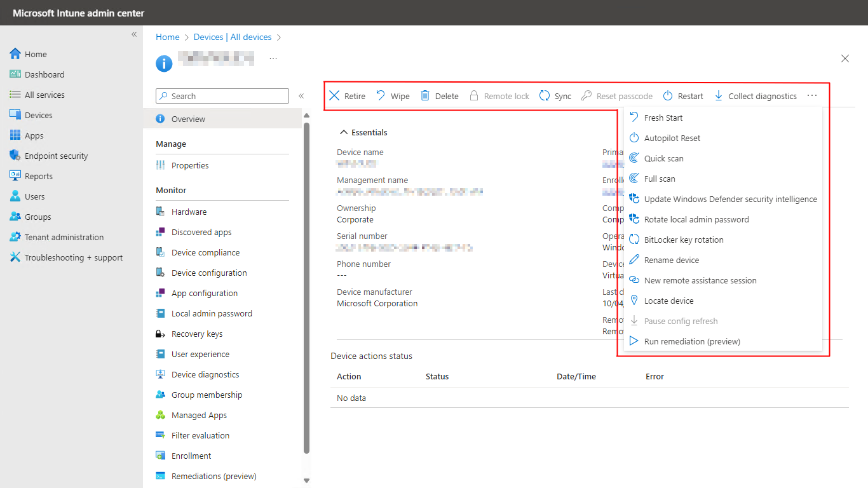This screenshot has width=868, height=488.
Task: Choose Fresh Start from overflow menu
Action: [723, 118]
